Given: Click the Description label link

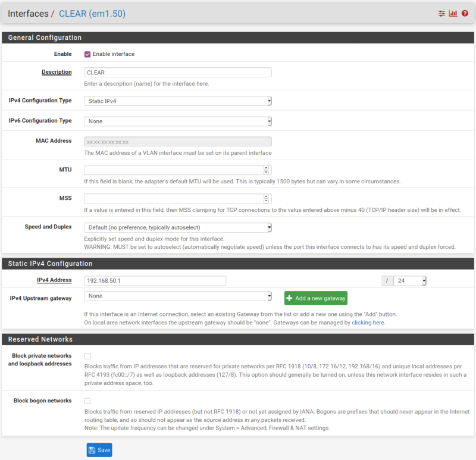Looking at the screenshot, I should (x=57, y=72).
